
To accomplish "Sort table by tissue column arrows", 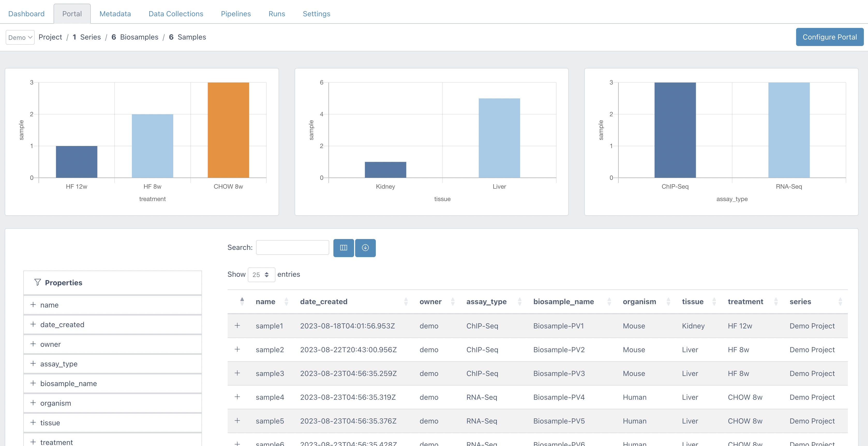I will [x=714, y=302].
